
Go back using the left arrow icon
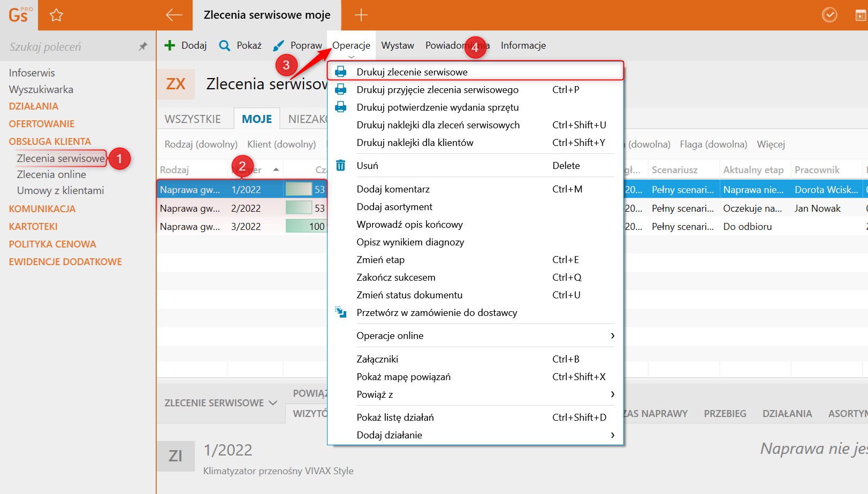(174, 15)
